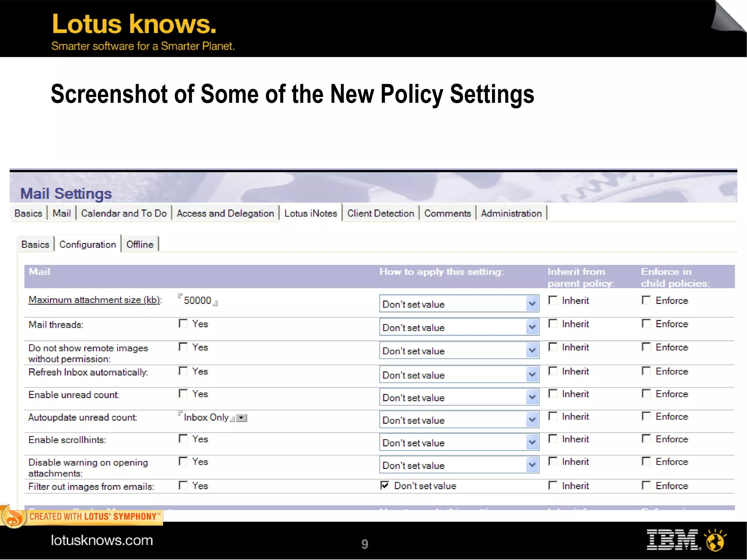Click the globe icon beside the IBM logo
This screenshot has height=560, width=747.
tap(715, 540)
